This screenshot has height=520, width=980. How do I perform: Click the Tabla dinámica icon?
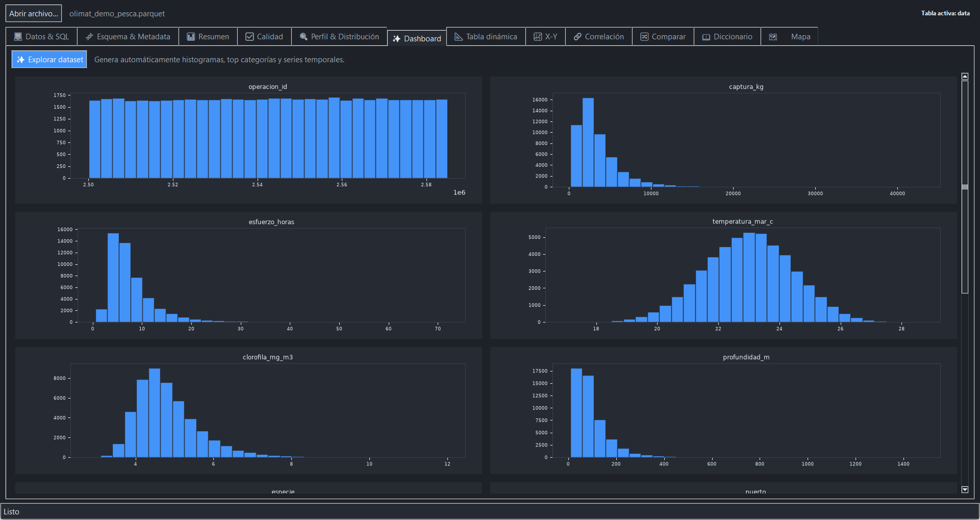(x=459, y=37)
